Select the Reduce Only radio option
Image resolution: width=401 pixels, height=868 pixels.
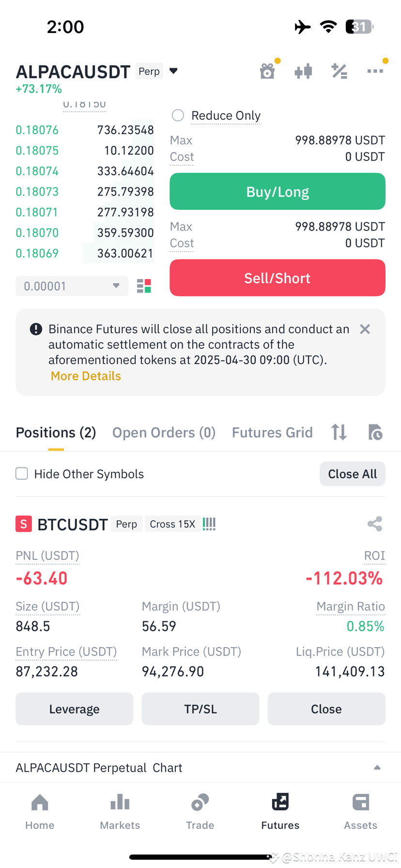click(178, 115)
